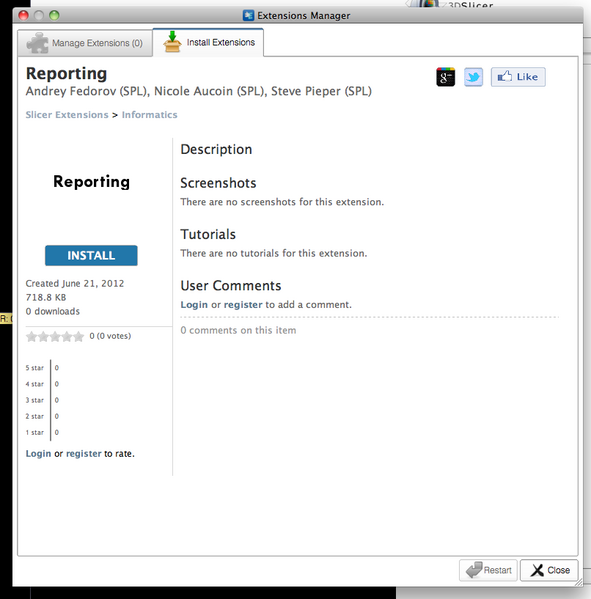
Task: Click register link to add a comment
Action: [x=243, y=304]
